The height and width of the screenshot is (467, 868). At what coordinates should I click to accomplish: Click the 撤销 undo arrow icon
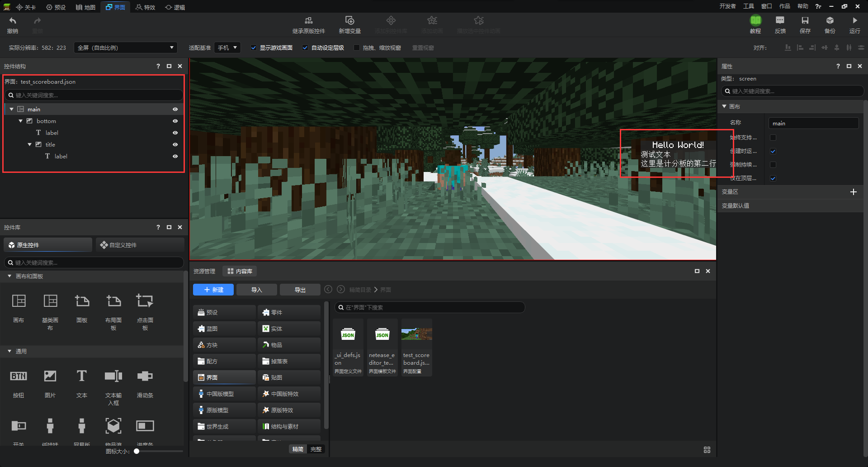pos(13,21)
